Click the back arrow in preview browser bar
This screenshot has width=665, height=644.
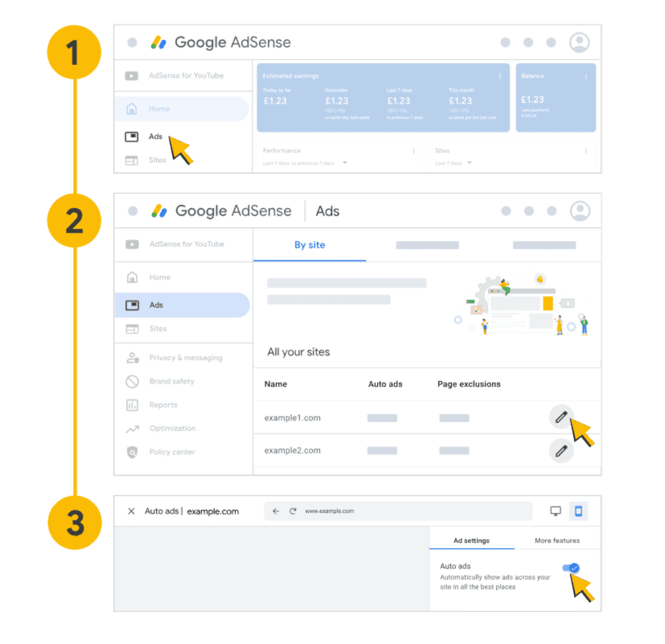point(276,511)
